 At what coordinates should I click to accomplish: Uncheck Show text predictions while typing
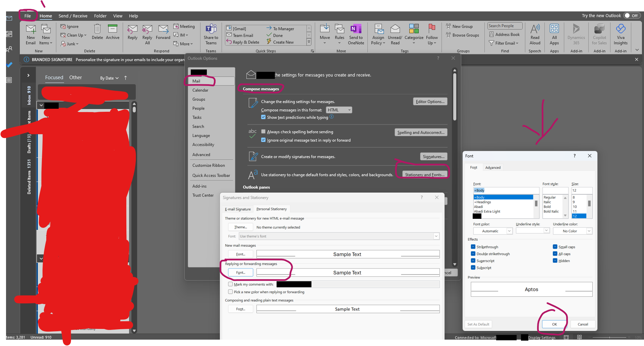pos(264,117)
